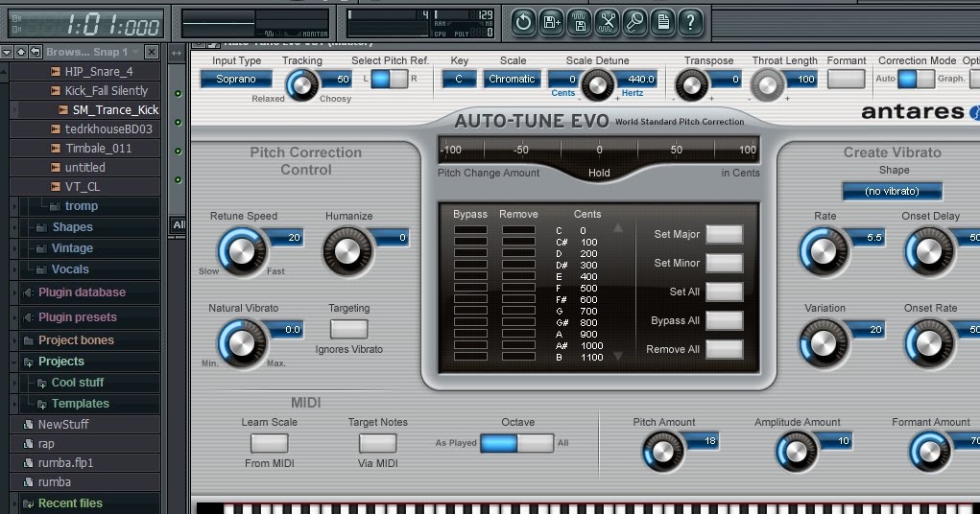Enable Learn Scale From MIDI
The image size is (980, 514).
270,443
